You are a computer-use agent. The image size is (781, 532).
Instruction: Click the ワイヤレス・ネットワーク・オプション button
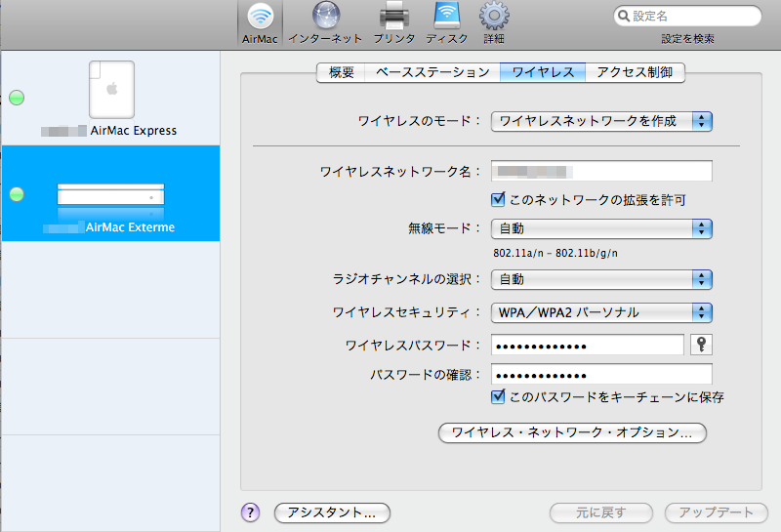pyautogui.click(x=572, y=432)
